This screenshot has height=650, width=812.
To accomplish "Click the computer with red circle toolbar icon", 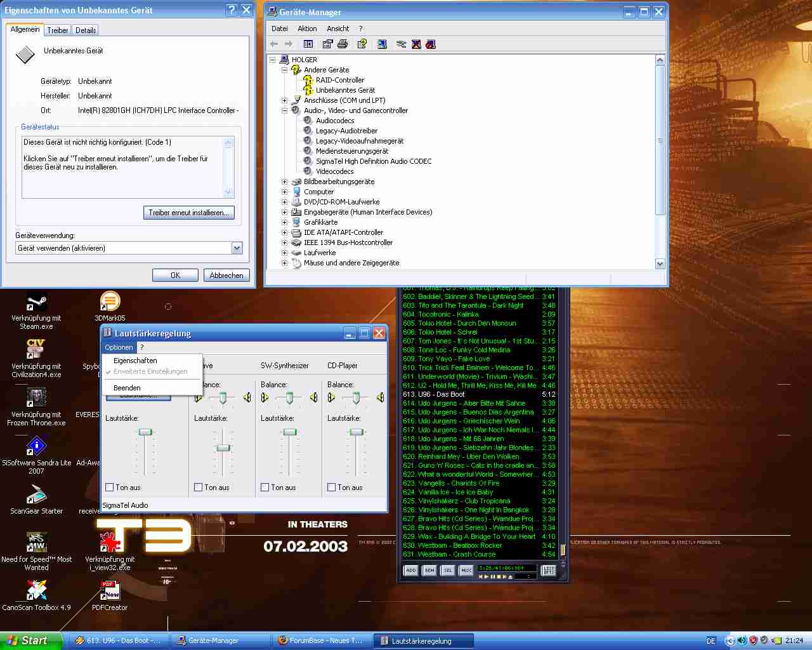I will 431,44.
